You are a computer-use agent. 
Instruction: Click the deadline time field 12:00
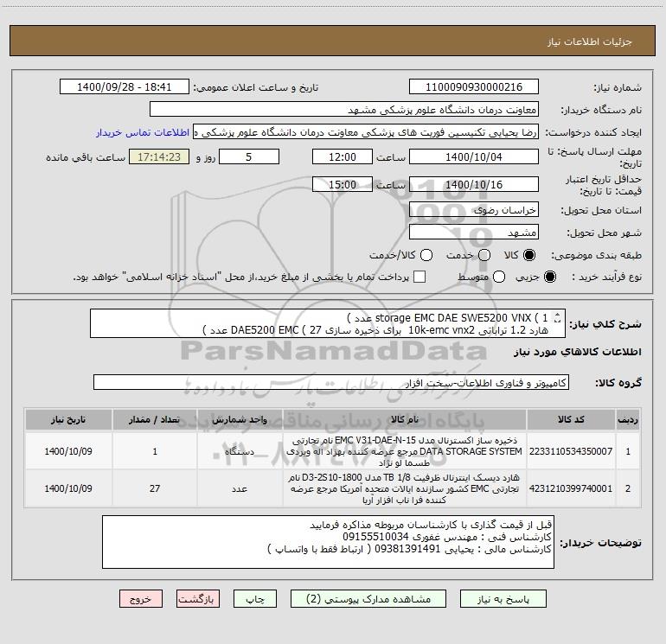pyautogui.click(x=343, y=156)
